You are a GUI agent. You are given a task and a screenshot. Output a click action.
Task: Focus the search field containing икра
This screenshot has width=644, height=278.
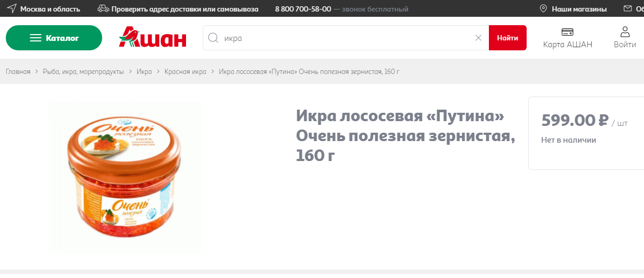pyautogui.click(x=346, y=38)
